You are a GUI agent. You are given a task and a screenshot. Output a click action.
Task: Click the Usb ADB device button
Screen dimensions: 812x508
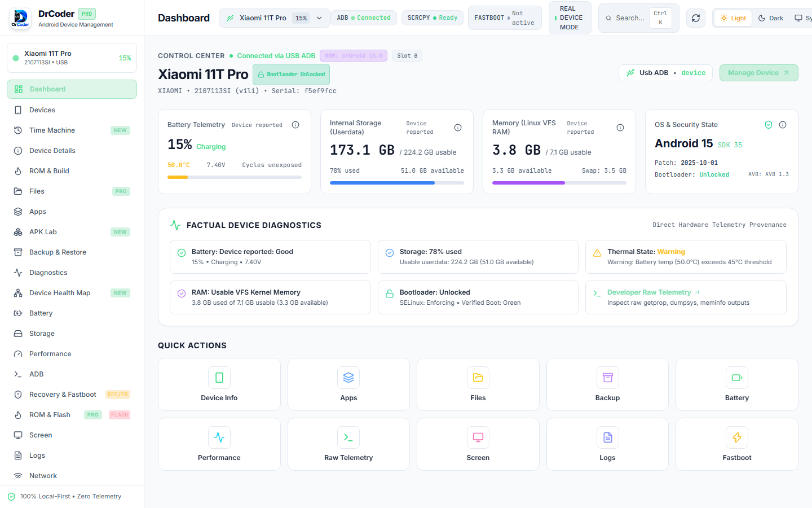click(666, 73)
